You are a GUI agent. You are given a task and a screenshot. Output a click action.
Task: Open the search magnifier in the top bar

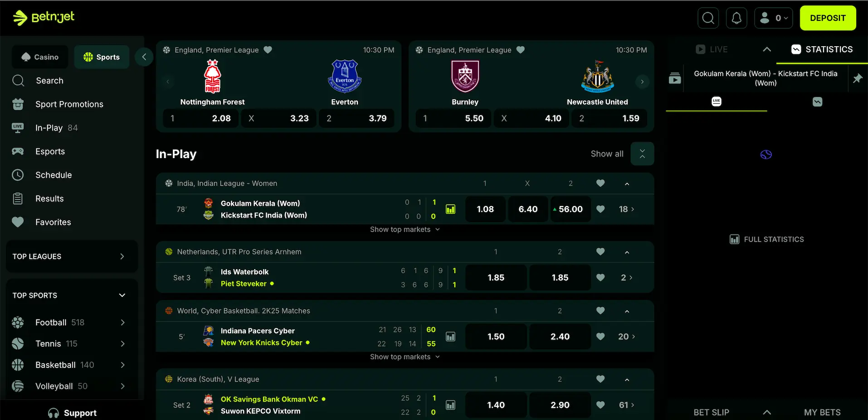(707, 18)
